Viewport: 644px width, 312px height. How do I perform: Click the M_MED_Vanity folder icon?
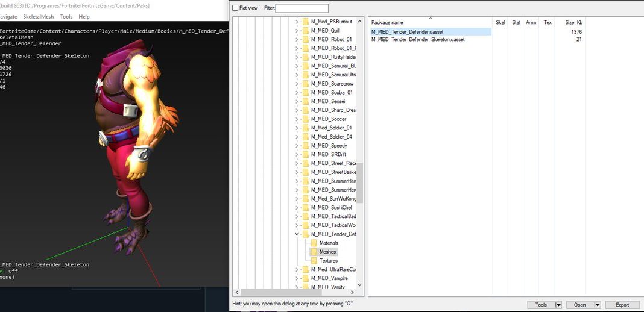pos(305,287)
